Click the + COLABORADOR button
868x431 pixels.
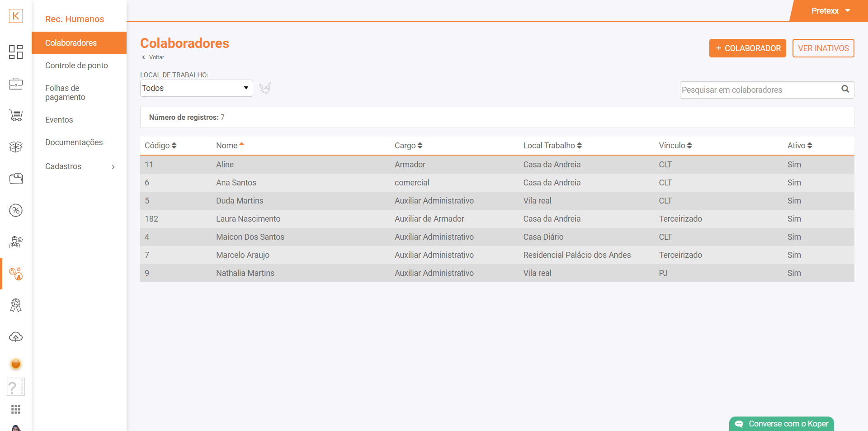pyautogui.click(x=747, y=48)
